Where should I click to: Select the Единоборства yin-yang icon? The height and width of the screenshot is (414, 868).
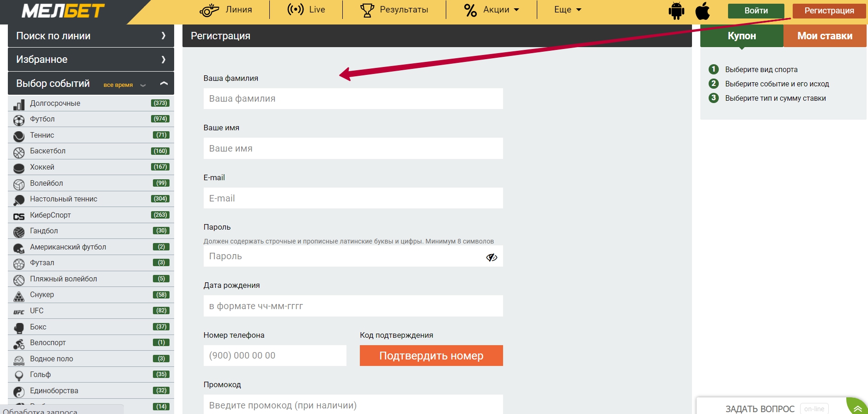pyautogui.click(x=19, y=392)
